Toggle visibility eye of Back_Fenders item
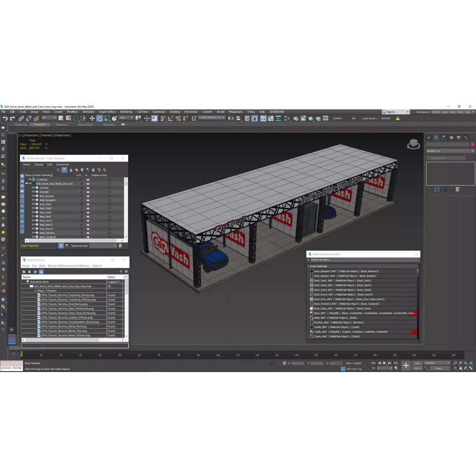This screenshot has height=476, width=476. pyautogui.click(x=33, y=233)
